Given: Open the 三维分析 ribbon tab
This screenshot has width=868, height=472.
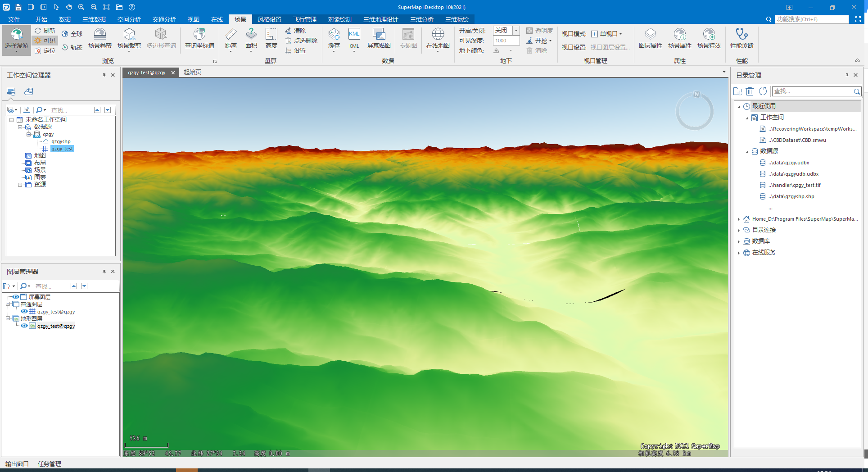Looking at the screenshot, I should tap(422, 19).
